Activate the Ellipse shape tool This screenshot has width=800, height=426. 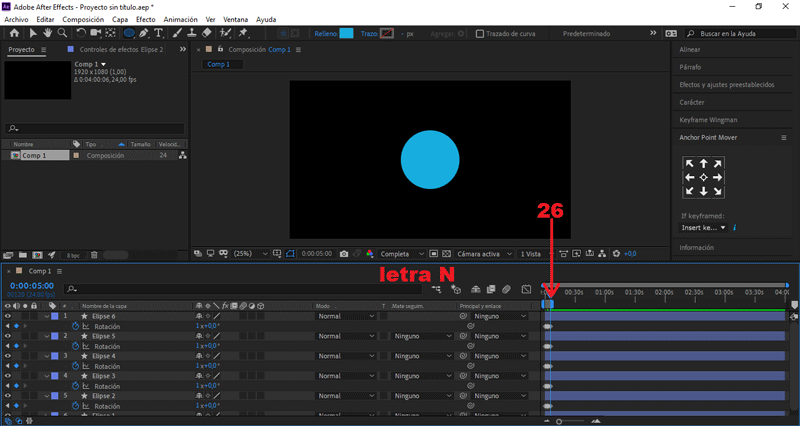tap(129, 33)
